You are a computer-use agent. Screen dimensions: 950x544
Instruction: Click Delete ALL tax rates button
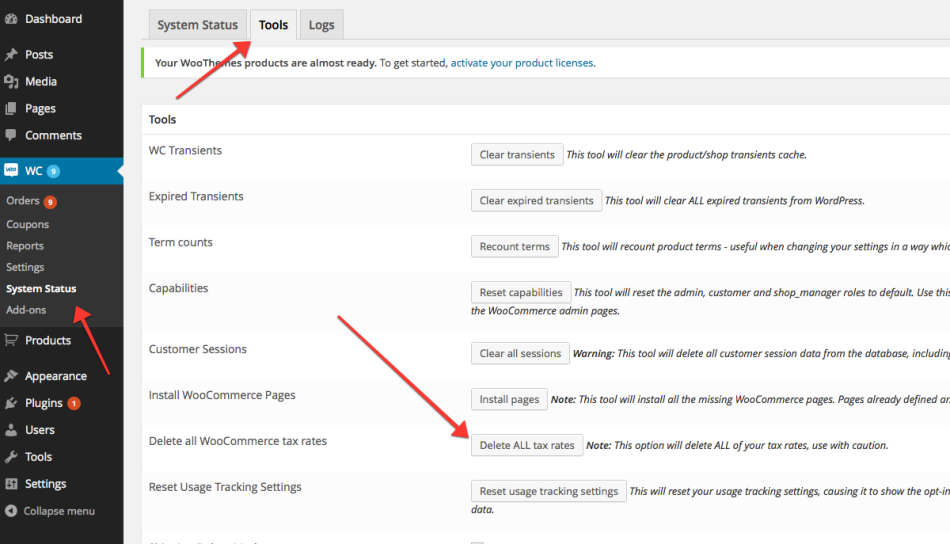click(526, 445)
